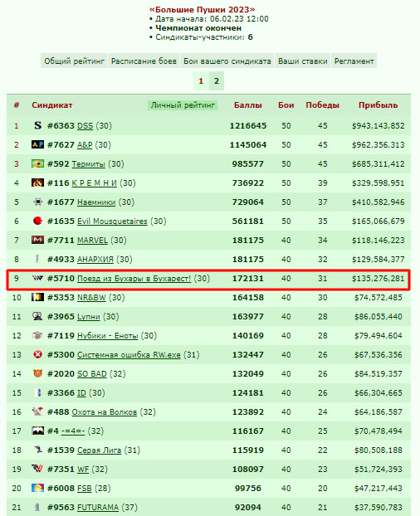Click the profit value $37,590,783
This screenshot has width=420, height=516.
378,508
